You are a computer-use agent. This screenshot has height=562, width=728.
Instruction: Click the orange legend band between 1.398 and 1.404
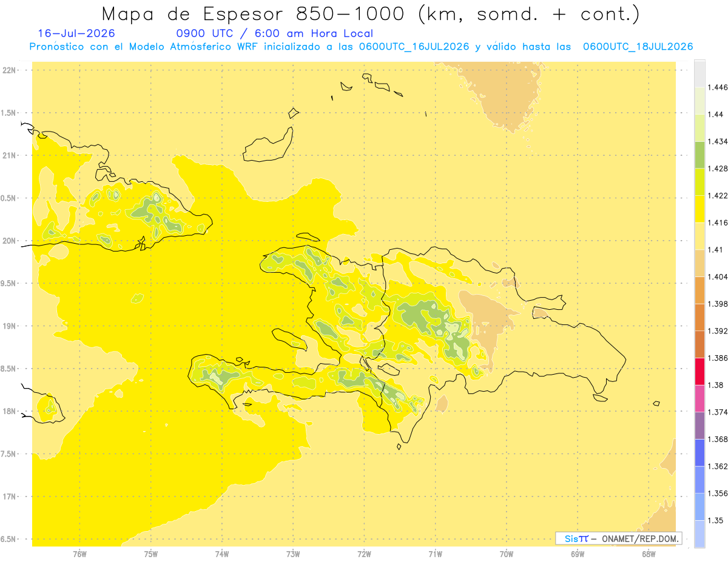pyautogui.click(x=699, y=290)
